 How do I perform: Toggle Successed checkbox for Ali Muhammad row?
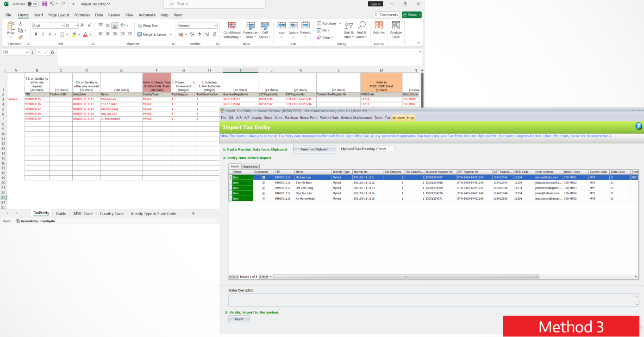[263, 198]
